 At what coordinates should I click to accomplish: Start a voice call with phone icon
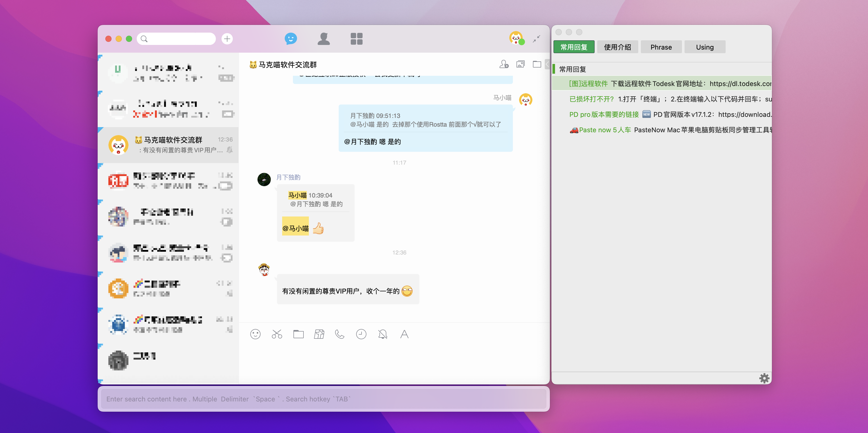(x=340, y=334)
